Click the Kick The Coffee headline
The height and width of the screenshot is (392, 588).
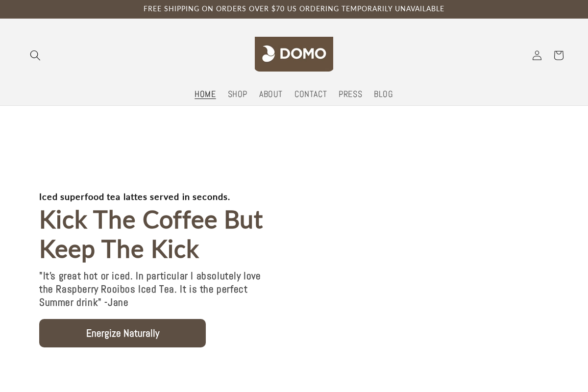[x=151, y=234]
